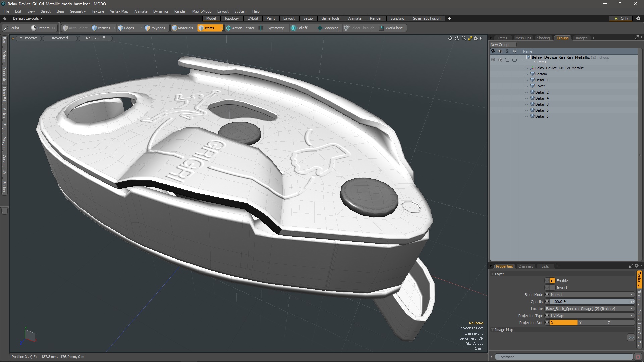Click the Command input field
Viewport: 644px width, 362px height.
[565, 357]
